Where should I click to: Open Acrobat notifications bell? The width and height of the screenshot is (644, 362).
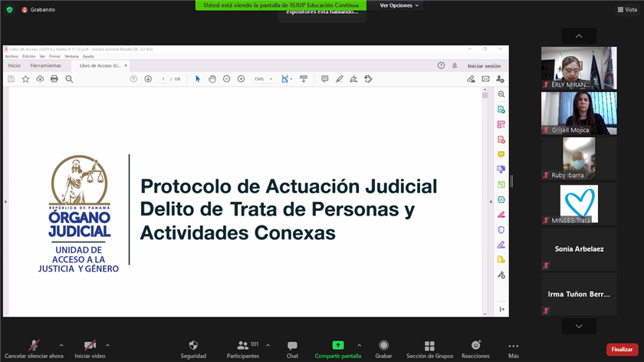click(455, 65)
